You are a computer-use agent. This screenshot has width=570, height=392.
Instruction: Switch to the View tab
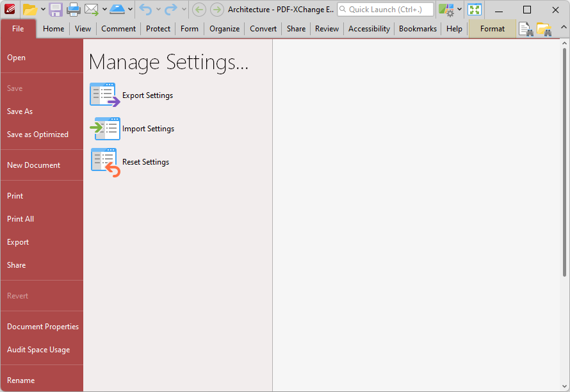[x=83, y=29]
